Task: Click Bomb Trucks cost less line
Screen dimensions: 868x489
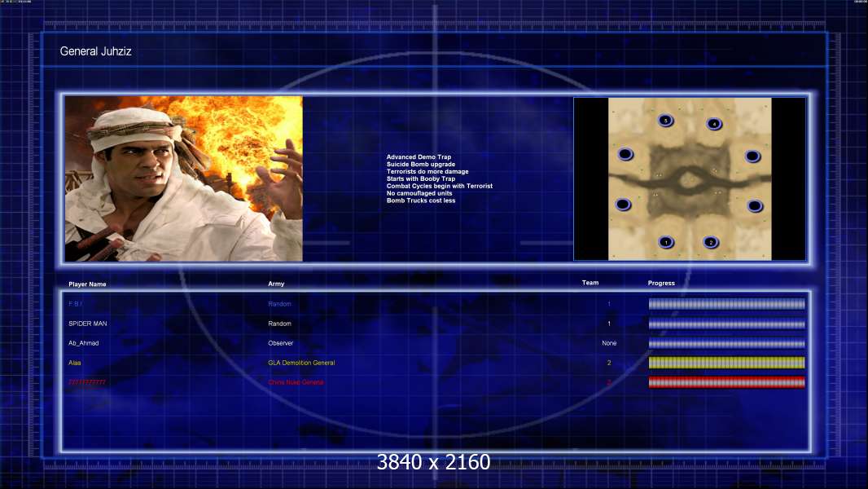Action: tap(421, 200)
